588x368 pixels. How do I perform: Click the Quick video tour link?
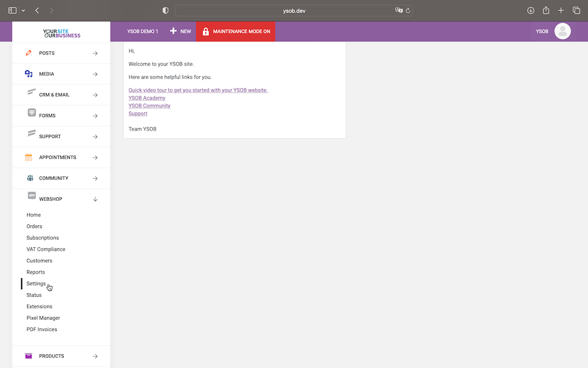pos(198,90)
